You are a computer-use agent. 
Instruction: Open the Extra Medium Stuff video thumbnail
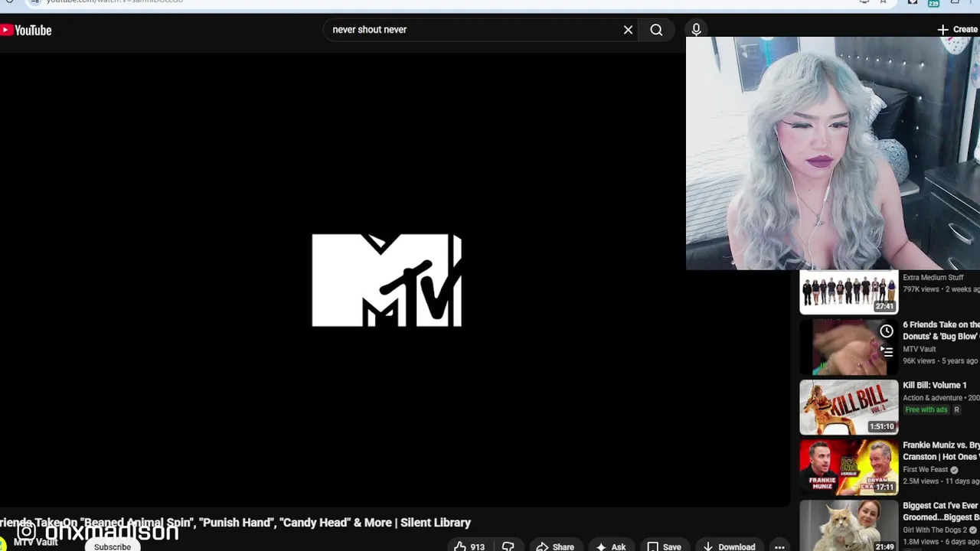(x=849, y=292)
